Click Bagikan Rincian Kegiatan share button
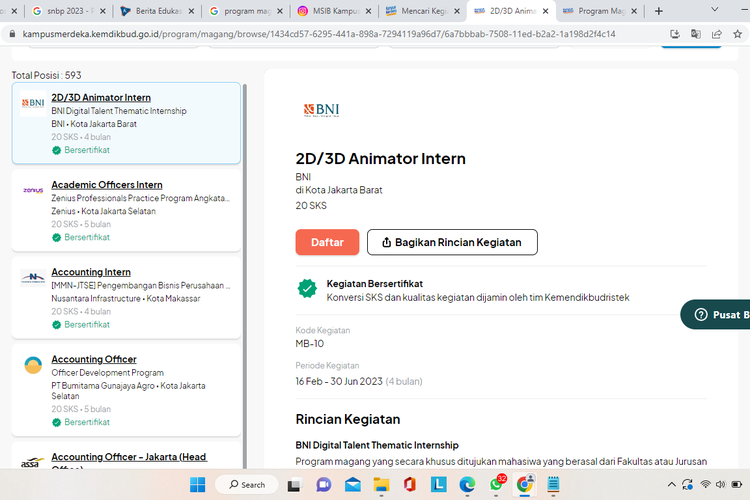The height and width of the screenshot is (500, 750). [452, 242]
